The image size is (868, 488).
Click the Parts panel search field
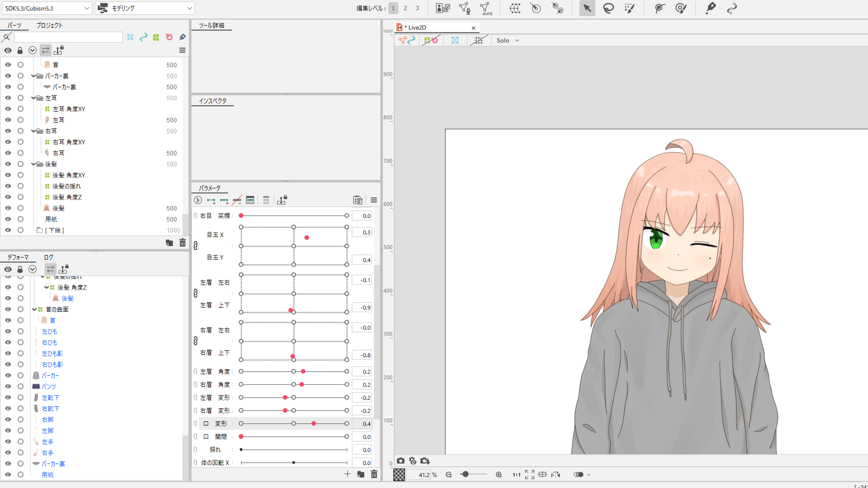pos(68,37)
